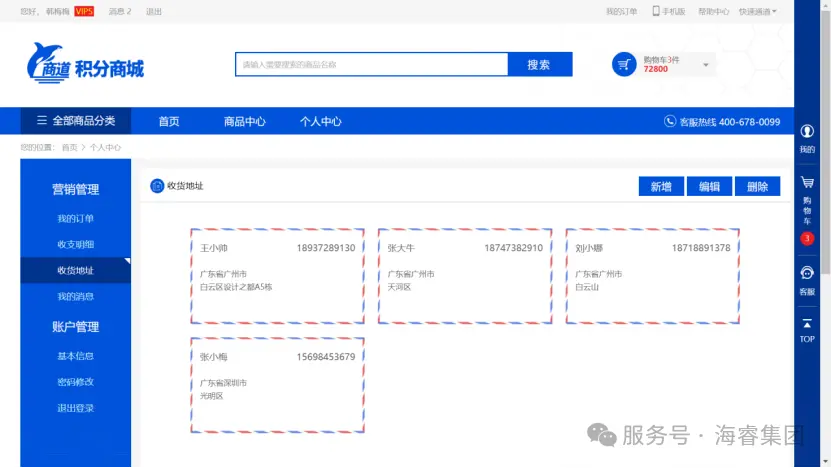Select the 张小梅 address card
The height and width of the screenshot is (468, 831).
[277, 385]
